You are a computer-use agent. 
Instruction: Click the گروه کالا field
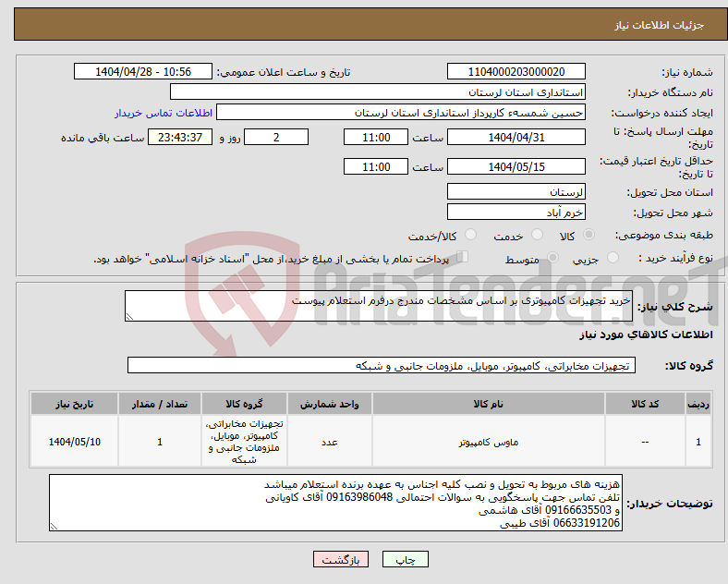pos(382,365)
